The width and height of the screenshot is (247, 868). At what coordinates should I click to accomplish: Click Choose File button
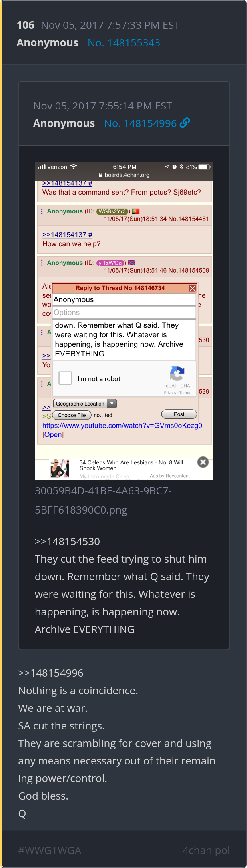click(72, 415)
